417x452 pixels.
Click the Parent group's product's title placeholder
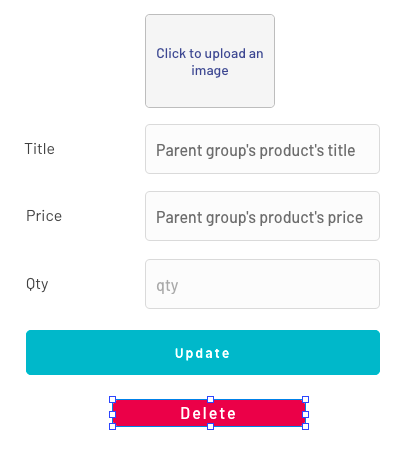tap(256, 150)
